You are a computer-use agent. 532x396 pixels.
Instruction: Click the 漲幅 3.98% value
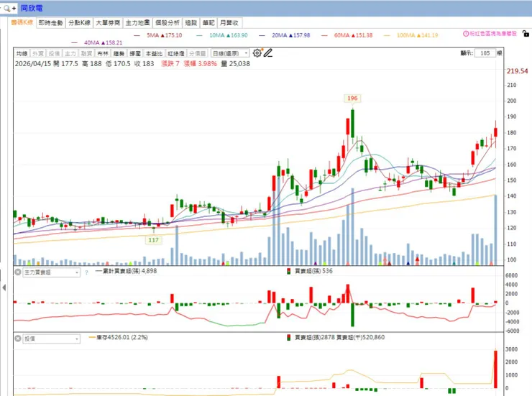click(x=200, y=64)
